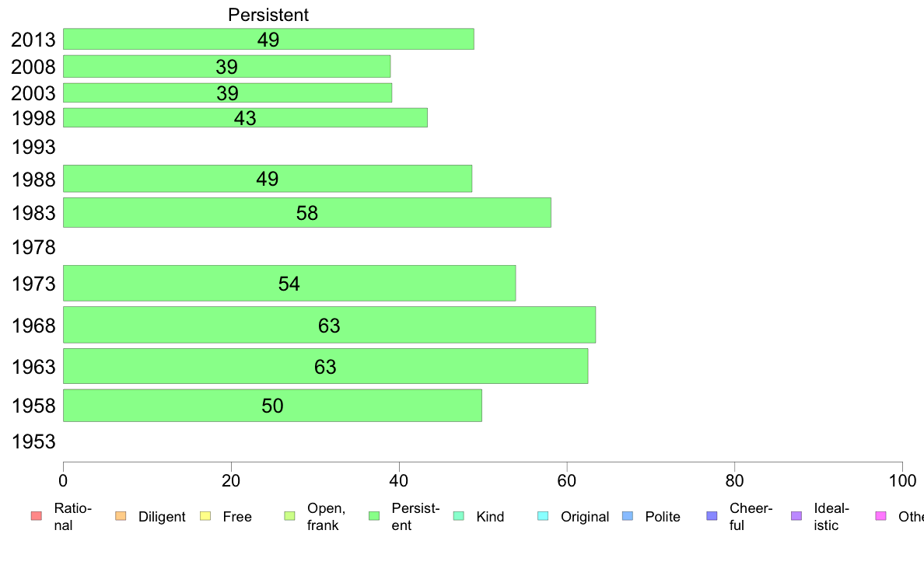This screenshot has width=924, height=572.
Task: Select the 2013 bar showing 49
Action: point(268,39)
